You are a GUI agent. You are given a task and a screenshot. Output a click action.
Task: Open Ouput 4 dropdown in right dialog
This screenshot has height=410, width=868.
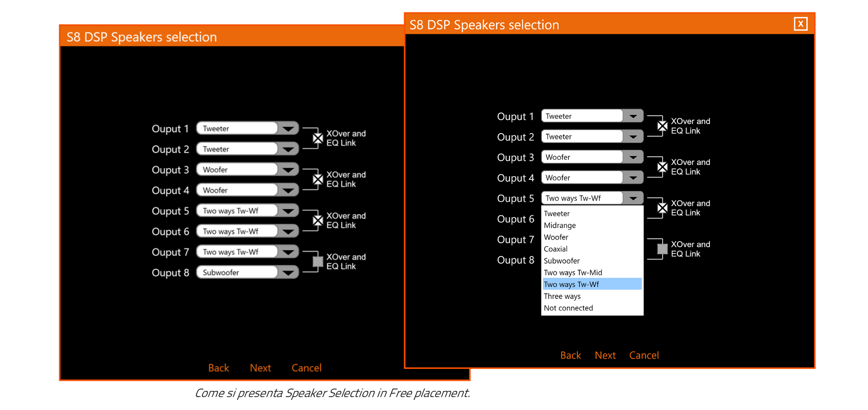(x=633, y=178)
